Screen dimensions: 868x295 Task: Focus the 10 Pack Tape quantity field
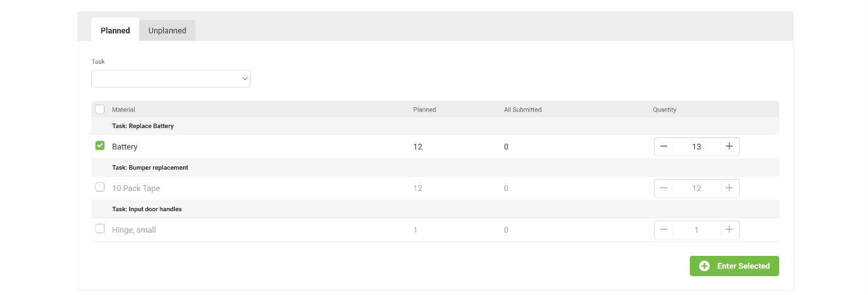tap(696, 188)
